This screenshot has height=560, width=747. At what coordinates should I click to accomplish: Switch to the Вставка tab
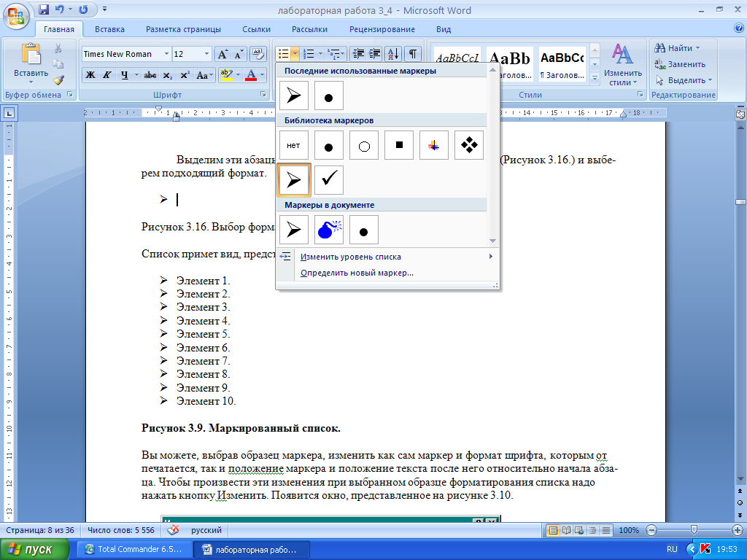pos(109,29)
